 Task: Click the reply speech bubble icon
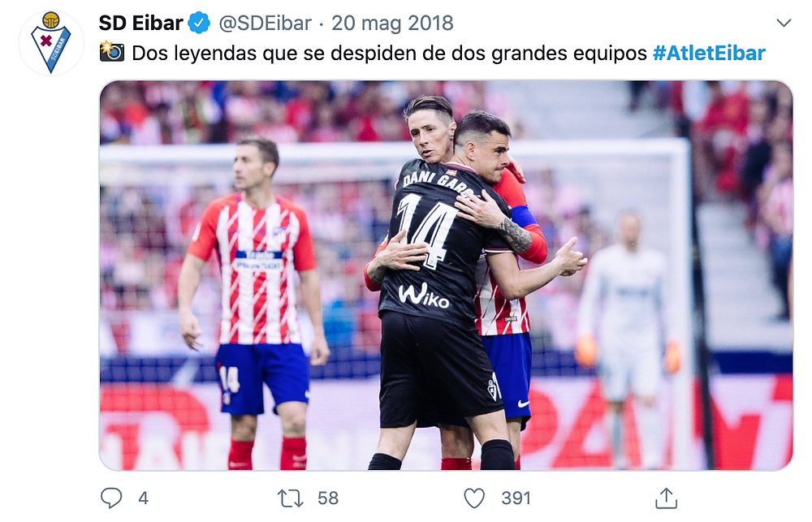[110, 498]
